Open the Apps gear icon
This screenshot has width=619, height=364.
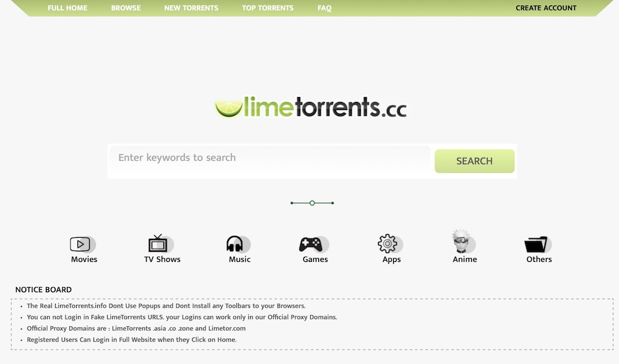(390, 243)
